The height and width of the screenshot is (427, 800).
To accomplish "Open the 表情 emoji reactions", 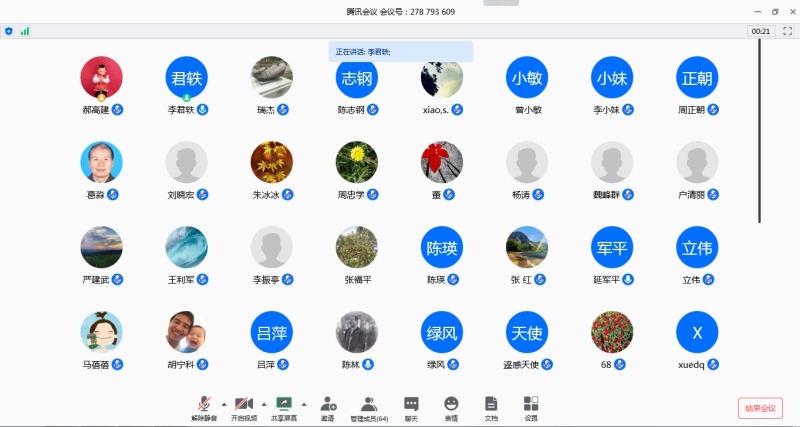I will (x=451, y=406).
